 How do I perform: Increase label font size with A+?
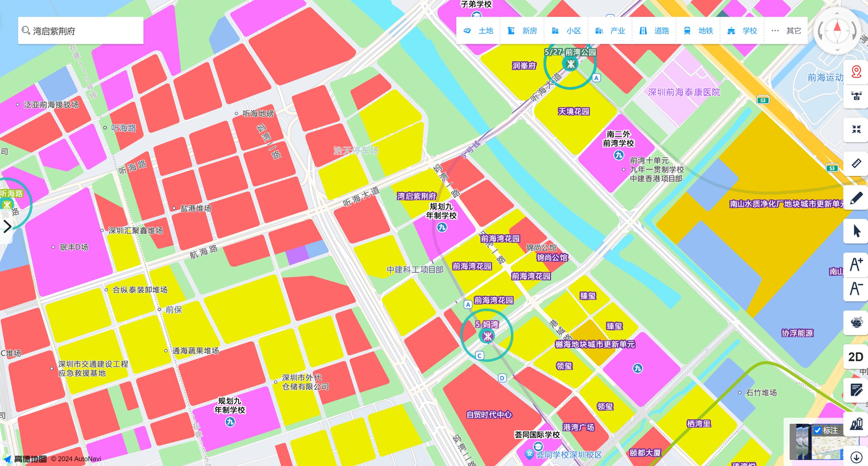pyautogui.click(x=856, y=264)
